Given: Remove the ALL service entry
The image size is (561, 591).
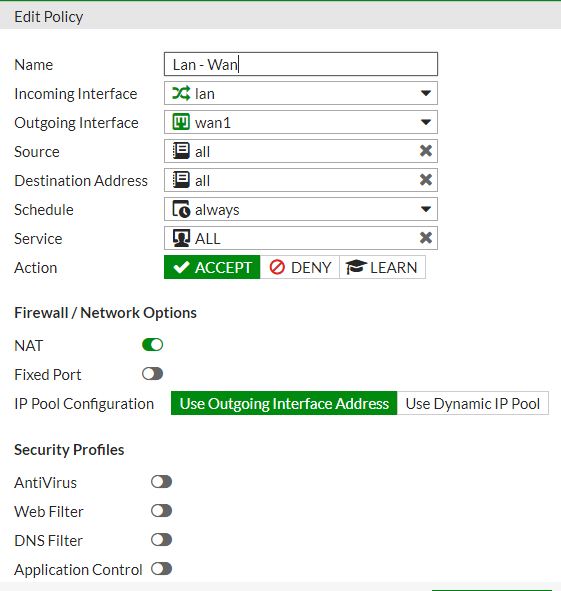Looking at the screenshot, I should click(426, 238).
